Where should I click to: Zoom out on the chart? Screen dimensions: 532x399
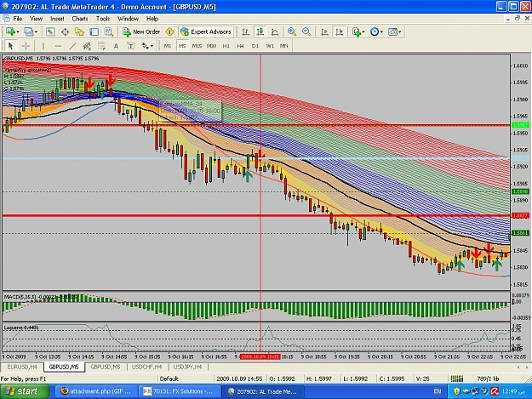pyautogui.click(x=306, y=31)
